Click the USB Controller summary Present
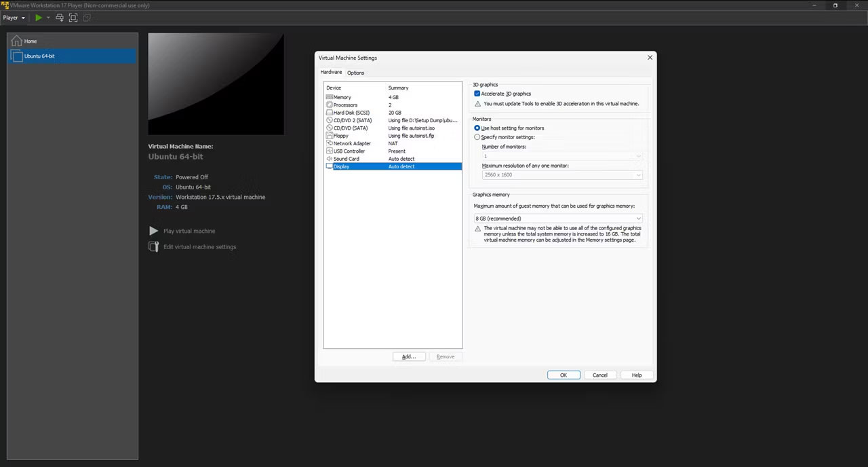 coord(397,151)
